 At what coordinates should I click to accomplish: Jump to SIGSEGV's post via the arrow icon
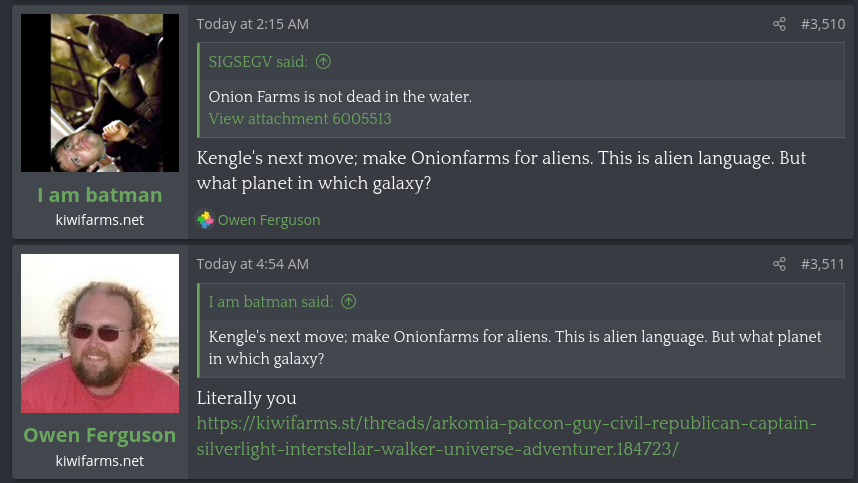click(x=323, y=62)
